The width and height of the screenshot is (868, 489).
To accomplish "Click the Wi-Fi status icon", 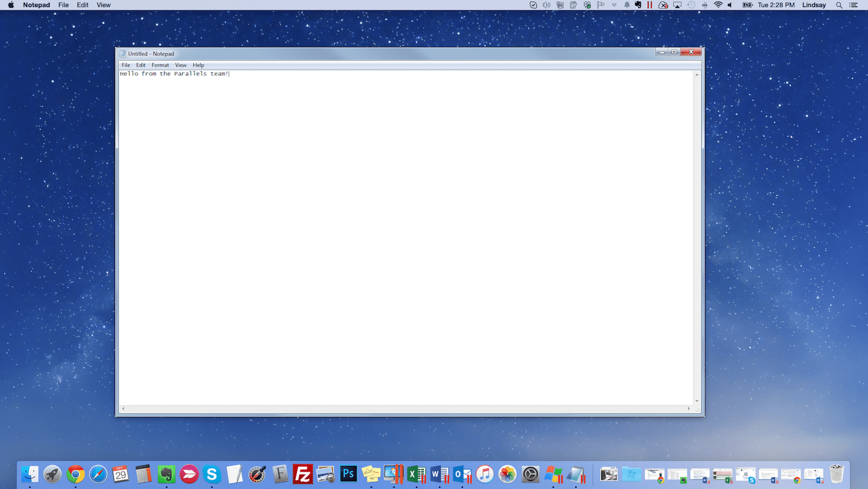I will click(718, 5).
